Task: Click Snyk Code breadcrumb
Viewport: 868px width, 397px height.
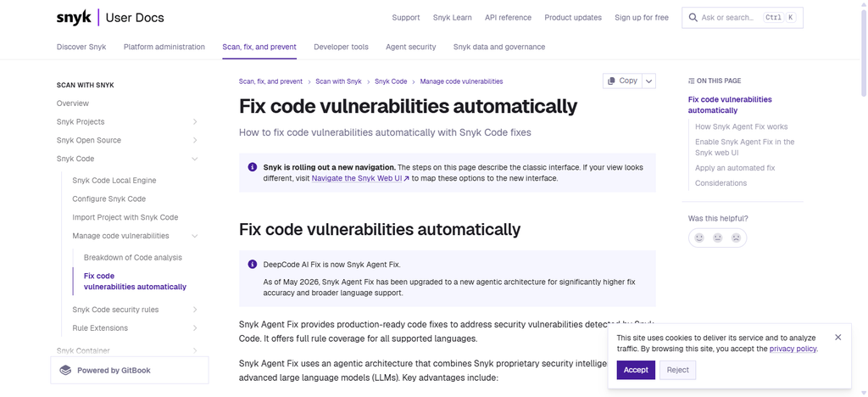Action: [x=391, y=81]
